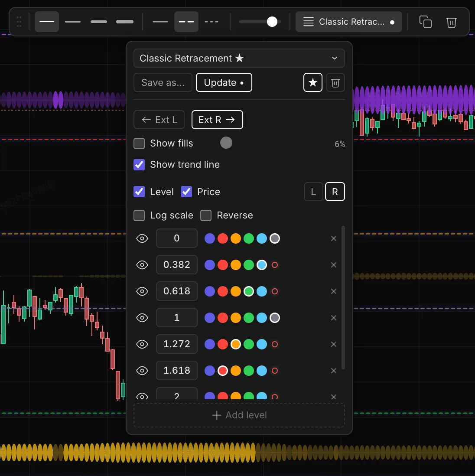This screenshot has width=475, height=476.
Task: Enable the Log scale checkbox
Action: tap(139, 215)
